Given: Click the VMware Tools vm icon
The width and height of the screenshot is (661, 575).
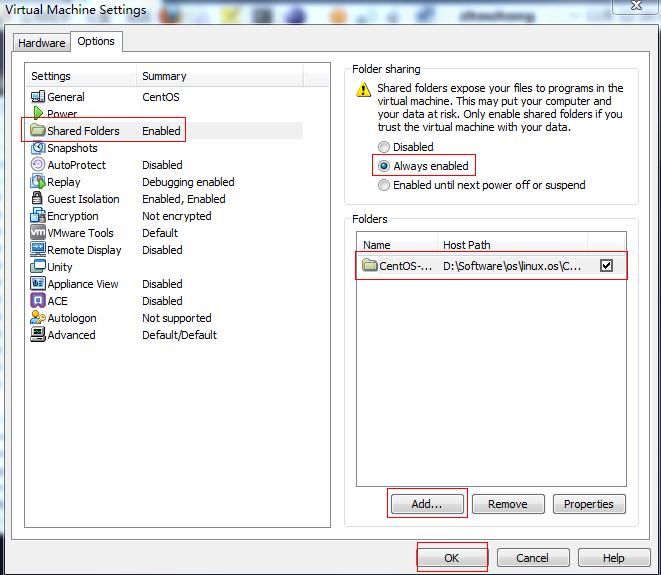Looking at the screenshot, I should [x=38, y=232].
